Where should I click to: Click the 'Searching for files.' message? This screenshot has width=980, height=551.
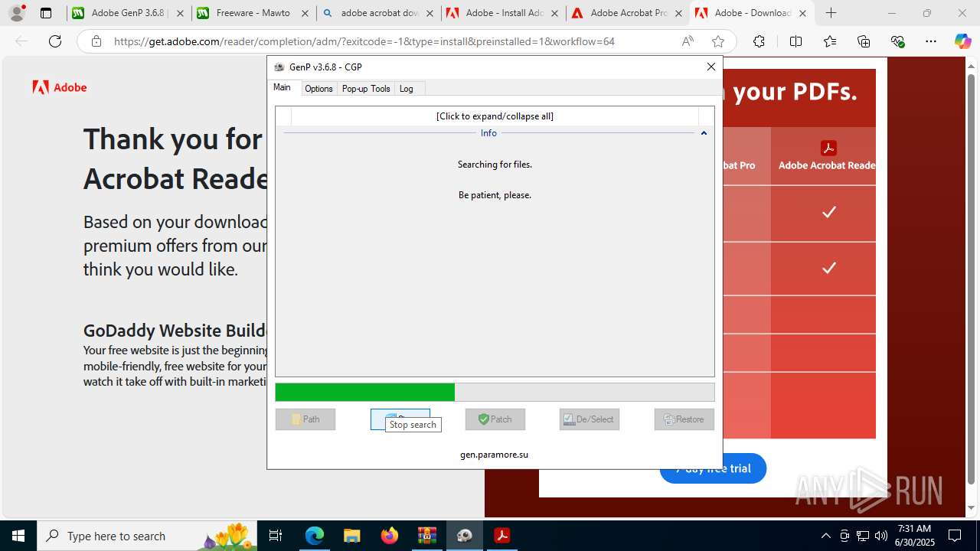click(495, 165)
